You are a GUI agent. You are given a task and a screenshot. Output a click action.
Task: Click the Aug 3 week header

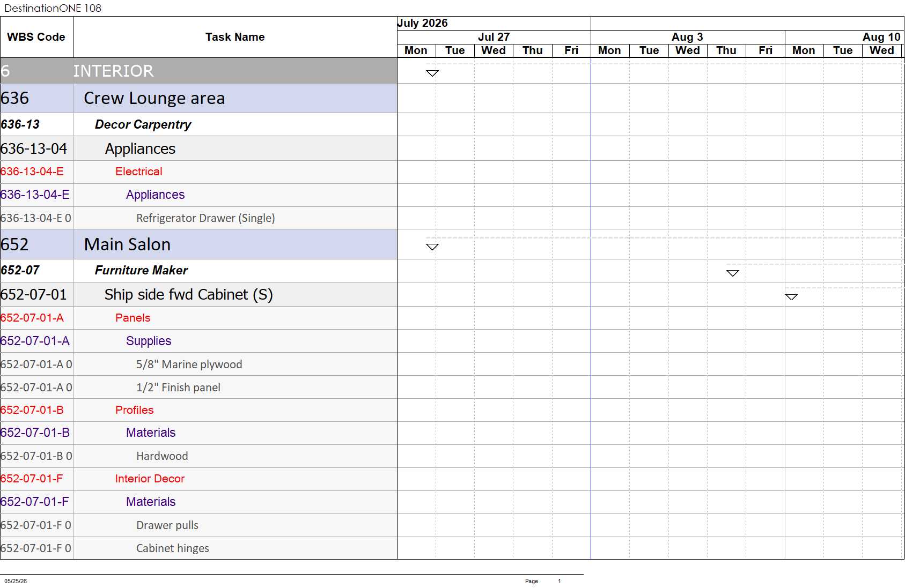[x=687, y=37]
